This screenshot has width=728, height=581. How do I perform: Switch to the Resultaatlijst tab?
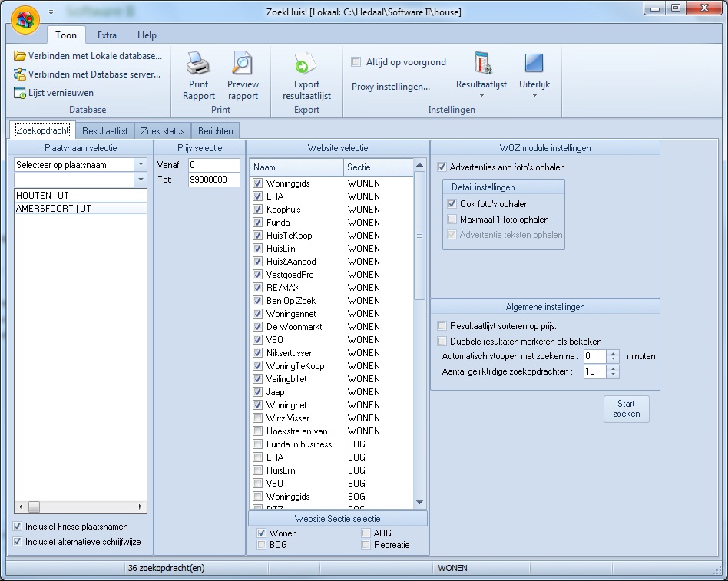tap(105, 131)
